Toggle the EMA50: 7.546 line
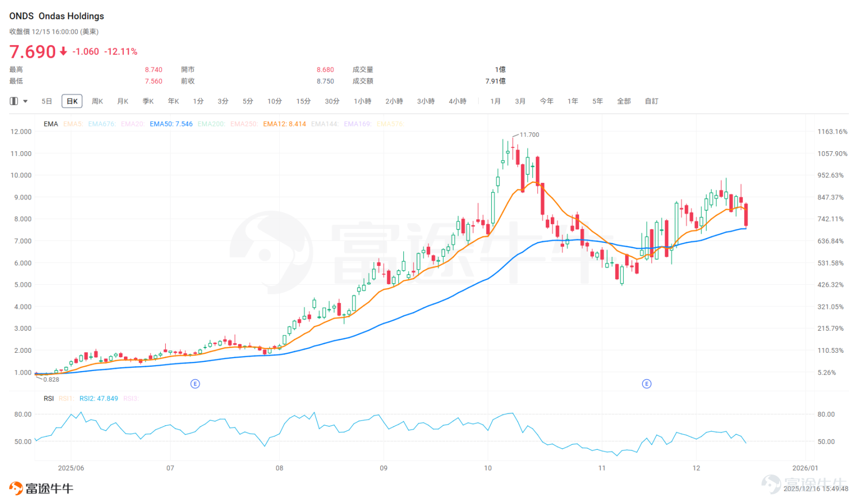The width and height of the screenshot is (858, 504). point(171,124)
